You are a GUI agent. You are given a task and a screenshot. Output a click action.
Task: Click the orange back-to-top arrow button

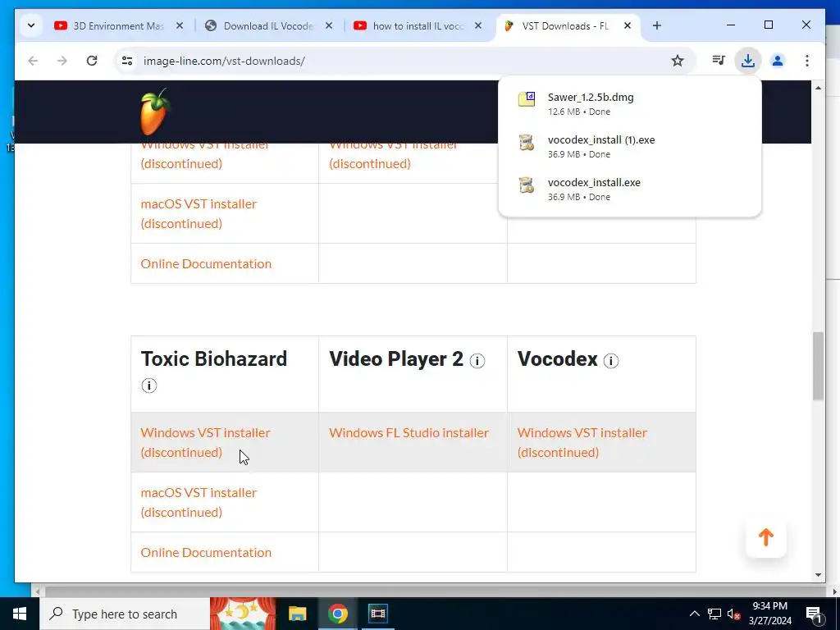pyautogui.click(x=766, y=537)
